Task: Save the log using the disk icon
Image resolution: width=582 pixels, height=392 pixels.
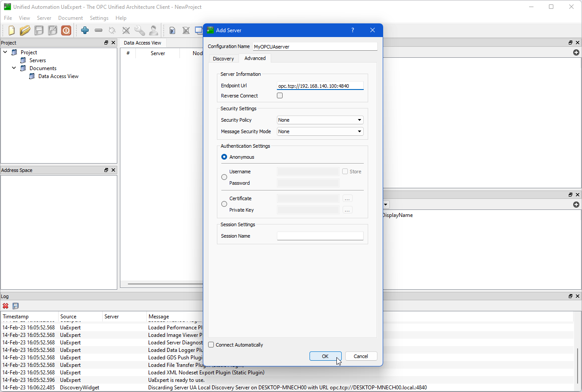Action: click(x=15, y=306)
